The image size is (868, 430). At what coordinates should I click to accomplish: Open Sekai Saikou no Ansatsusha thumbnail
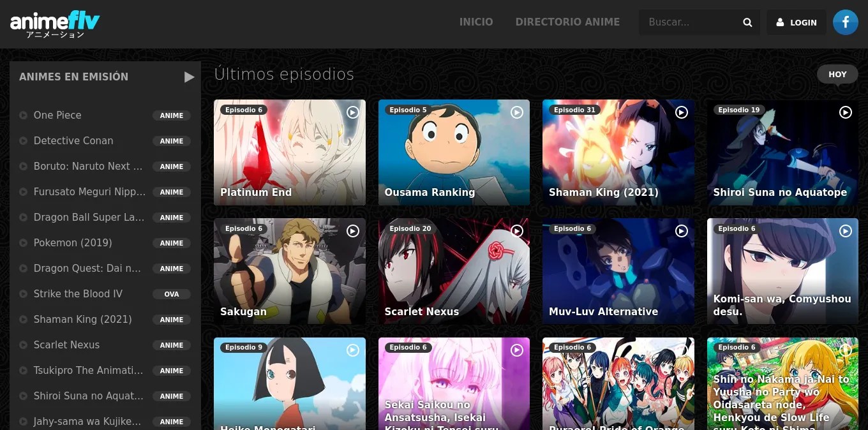point(454,383)
